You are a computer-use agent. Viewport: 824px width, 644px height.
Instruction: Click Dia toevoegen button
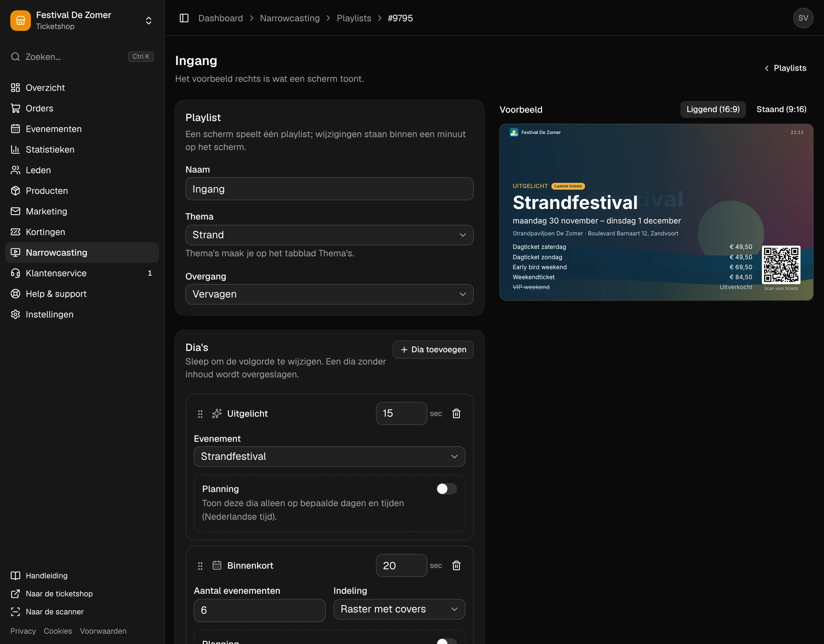tap(433, 350)
